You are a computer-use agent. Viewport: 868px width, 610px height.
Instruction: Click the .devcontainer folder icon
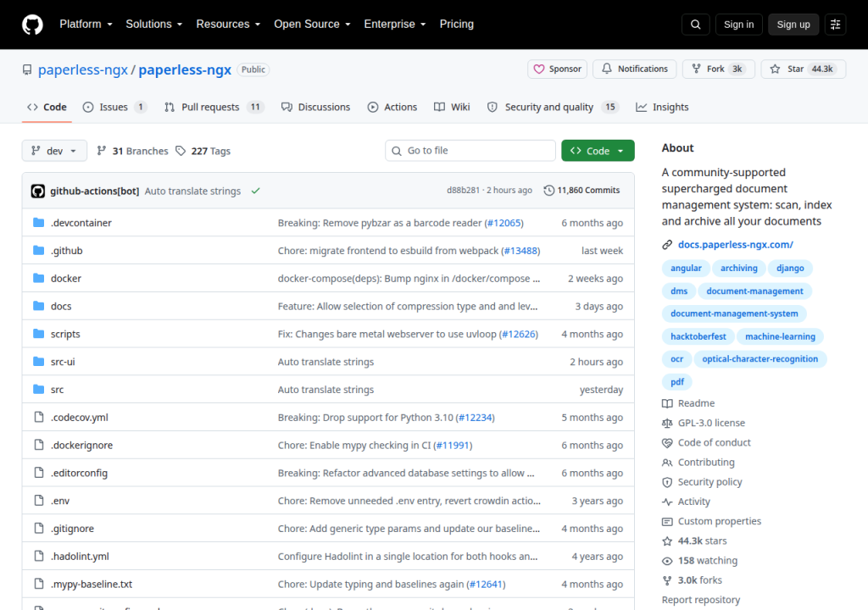click(x=39, y=223)
